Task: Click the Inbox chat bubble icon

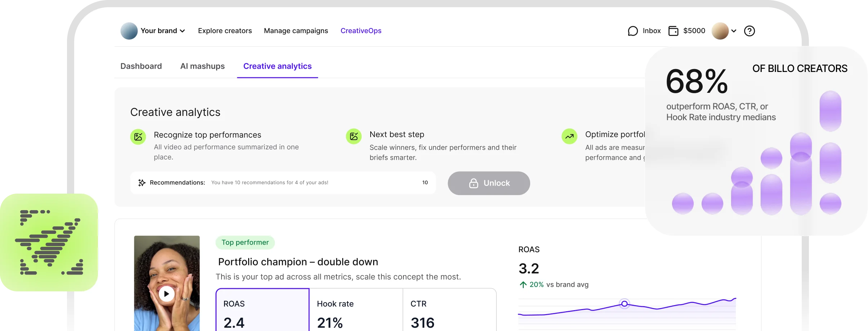Action: pos(632,31)
